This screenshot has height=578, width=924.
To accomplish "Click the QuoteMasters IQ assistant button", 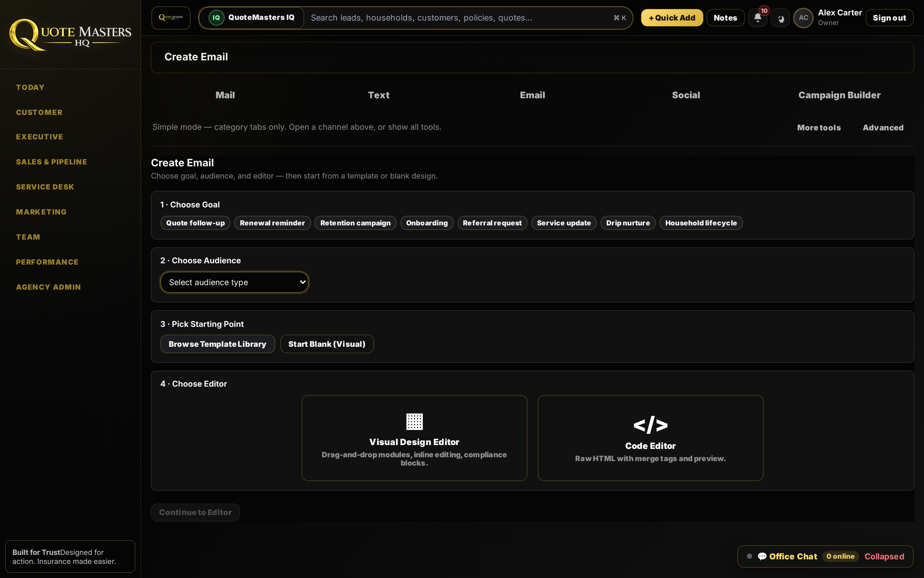I will coord(252,18).
